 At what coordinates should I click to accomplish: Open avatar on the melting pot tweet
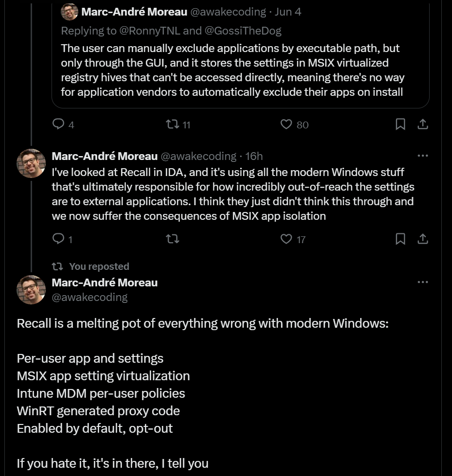click(x=32, y=289)
